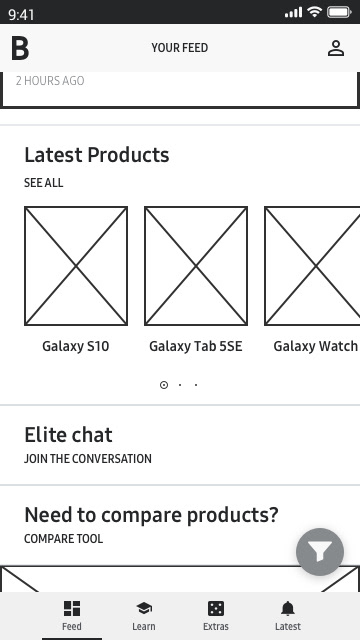Switch to the second carousel page dot

click(x=180, y=385)
